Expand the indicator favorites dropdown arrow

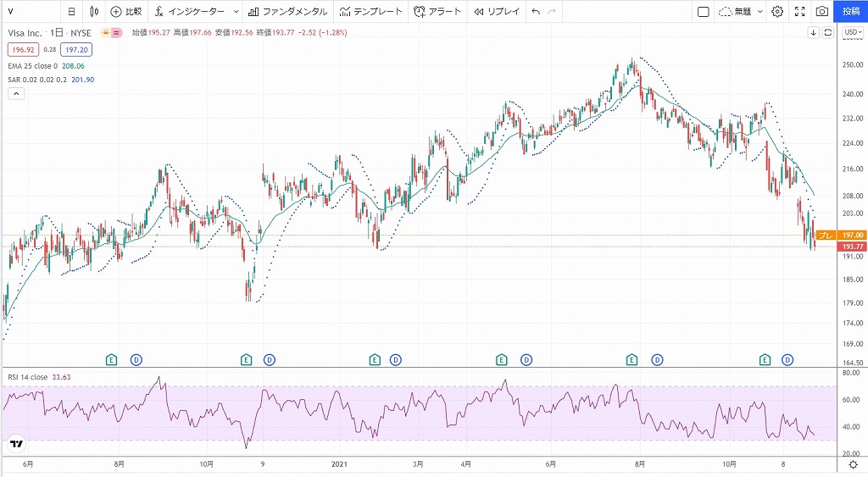[x=234, y=12]
